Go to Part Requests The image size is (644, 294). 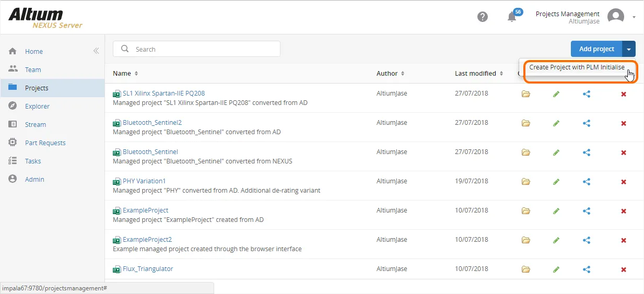pos(45,143)
